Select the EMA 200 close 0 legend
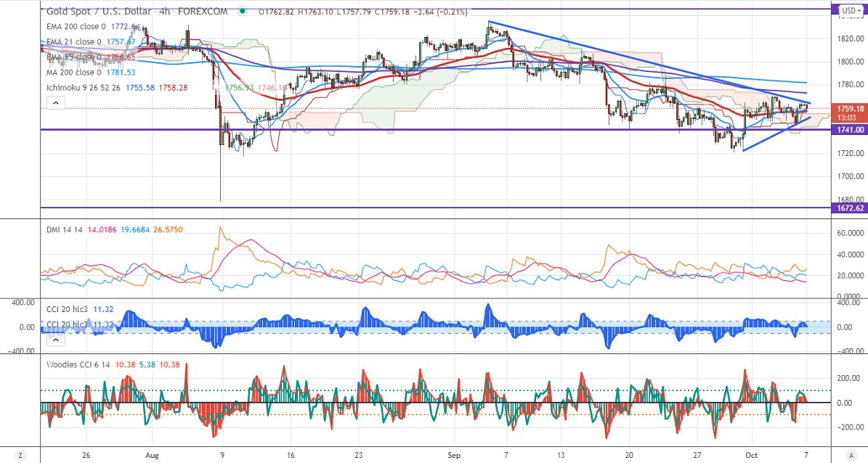This screenshot has height=463, width=868. pos(76,27)
